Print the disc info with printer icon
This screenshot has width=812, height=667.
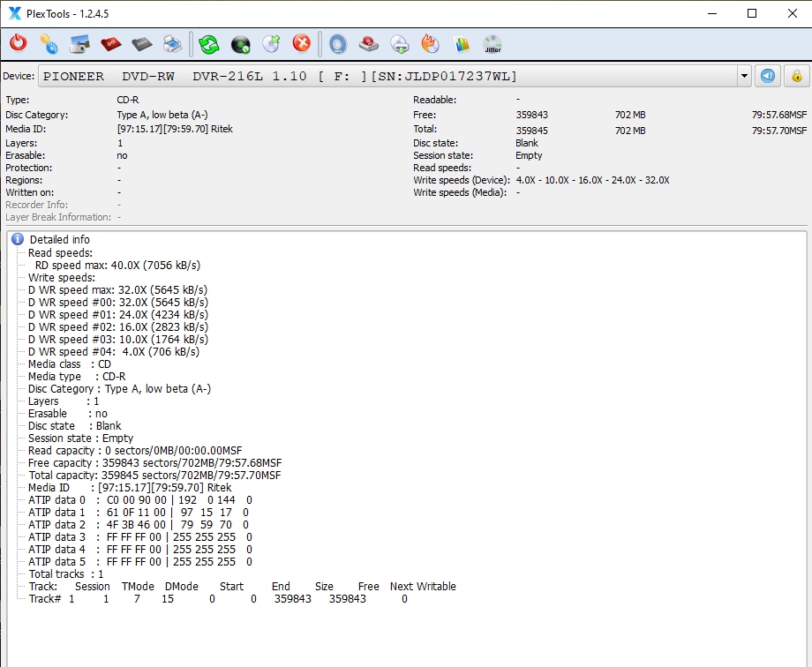173,43
